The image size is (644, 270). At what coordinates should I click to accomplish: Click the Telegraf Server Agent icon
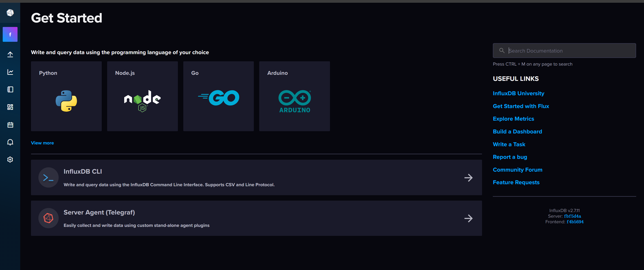(48, 218)
